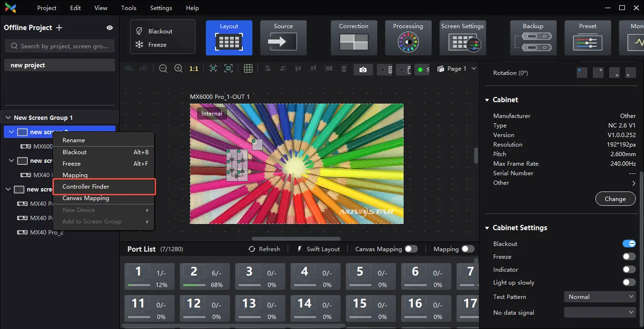Screen dimensions: 644x329
Task: Open the Page 1 dropdown
Action: pos(457,69)
